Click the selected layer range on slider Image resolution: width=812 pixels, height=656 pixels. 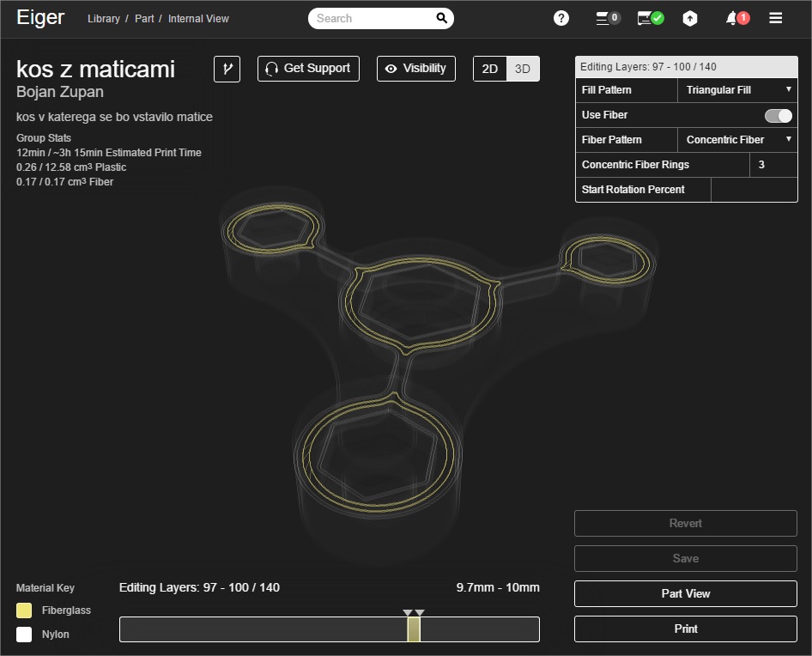point(414,629)
